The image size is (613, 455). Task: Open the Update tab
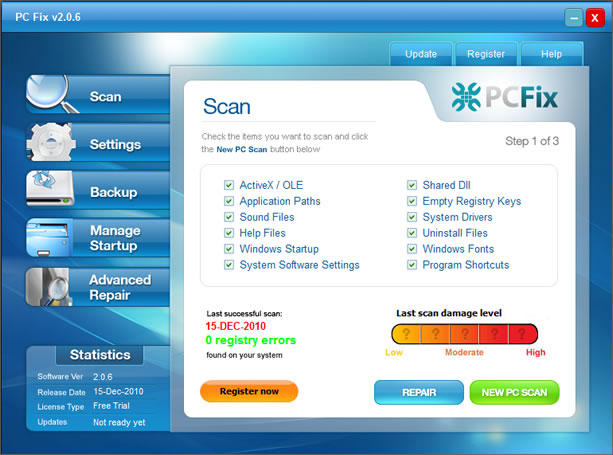421,54
